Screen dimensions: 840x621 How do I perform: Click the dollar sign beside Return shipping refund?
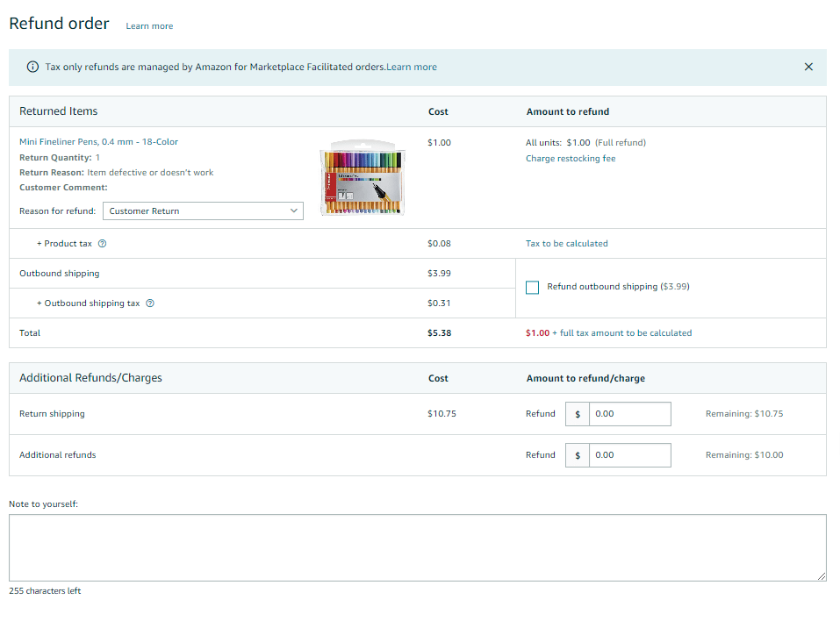coord(578,414)
